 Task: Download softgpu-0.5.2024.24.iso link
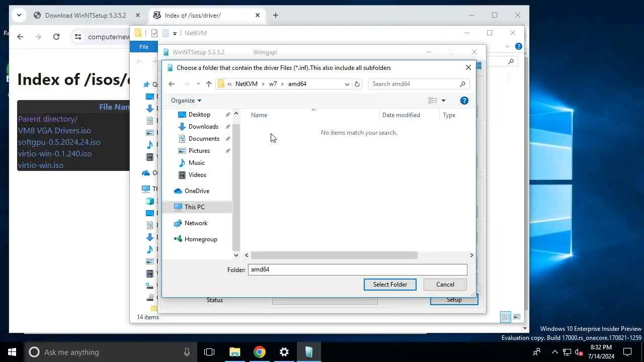coord(59,142)
